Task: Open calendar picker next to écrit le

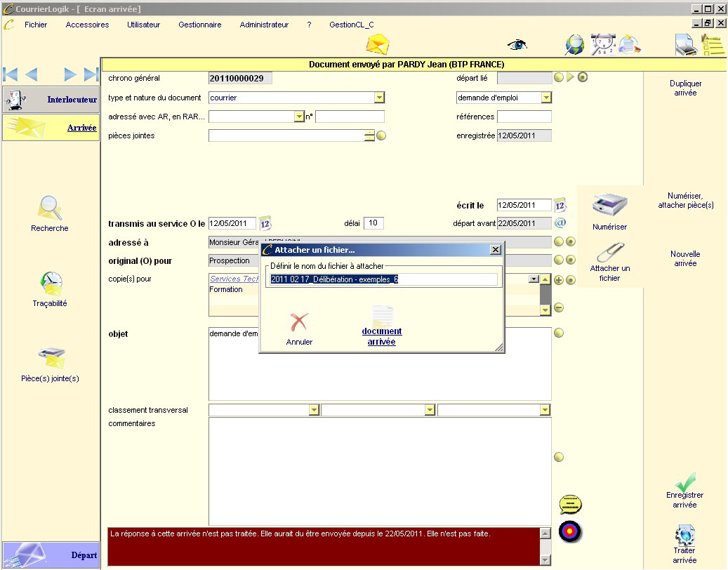Action: click(x=560, y=206)
